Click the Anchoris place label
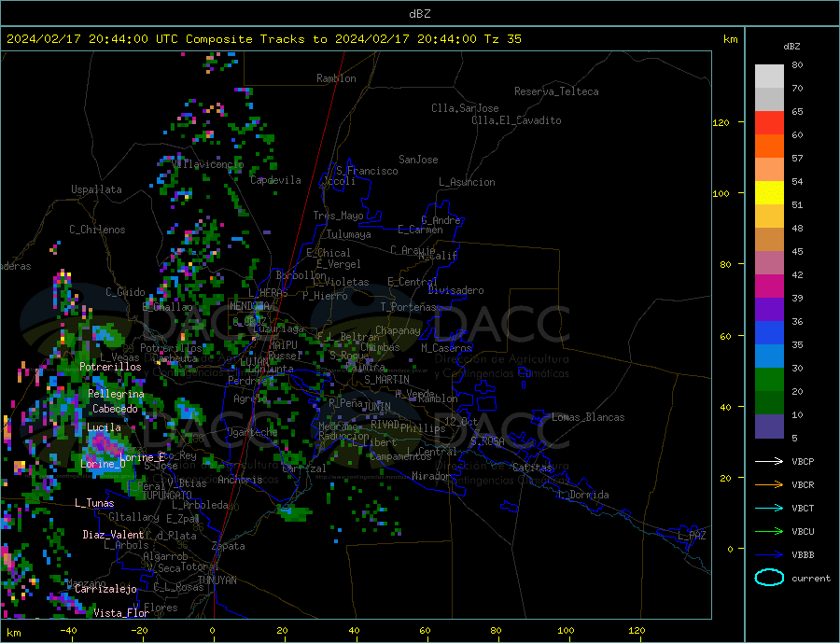Viewport: 840px width, 643px height. point(240,480)
